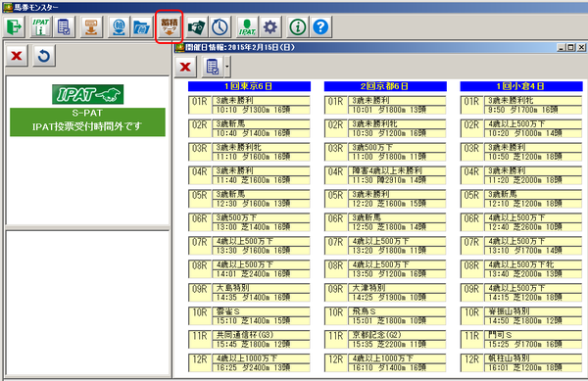Maximize the 開催日情報 inner window
588x381 pixels.
point(570,48)
